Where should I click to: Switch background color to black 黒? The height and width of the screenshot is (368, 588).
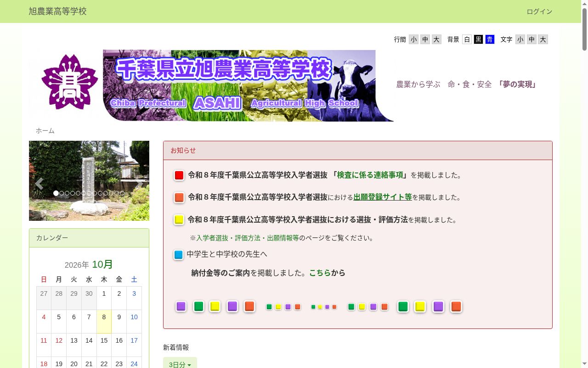click(479, 40)
